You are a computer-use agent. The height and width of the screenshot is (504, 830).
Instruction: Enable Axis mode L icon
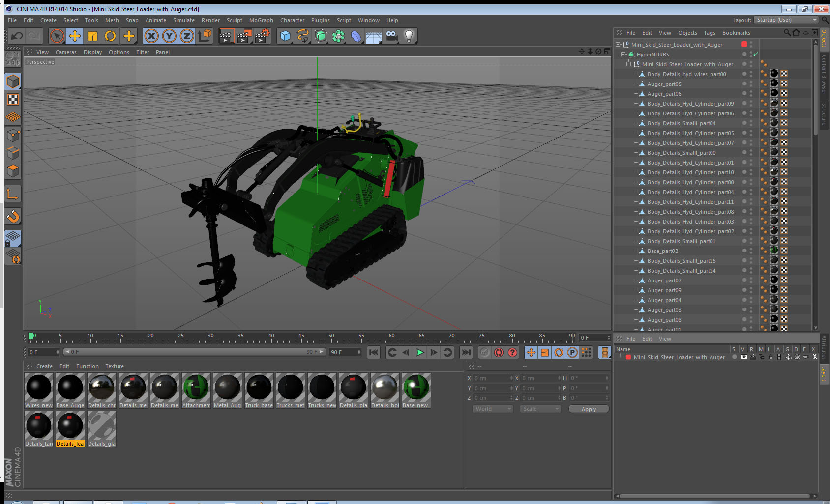point(13,194)
